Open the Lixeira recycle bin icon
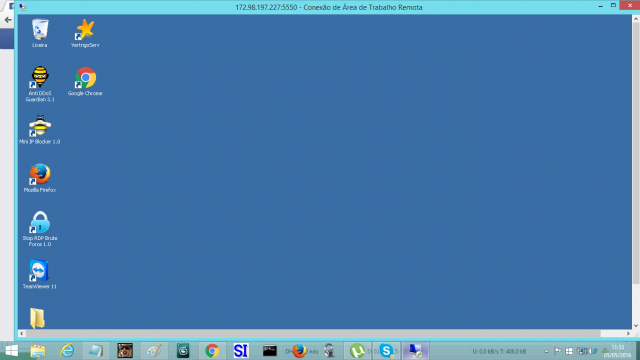The height and width of the screenshot is (360, 640). point(40,33)
